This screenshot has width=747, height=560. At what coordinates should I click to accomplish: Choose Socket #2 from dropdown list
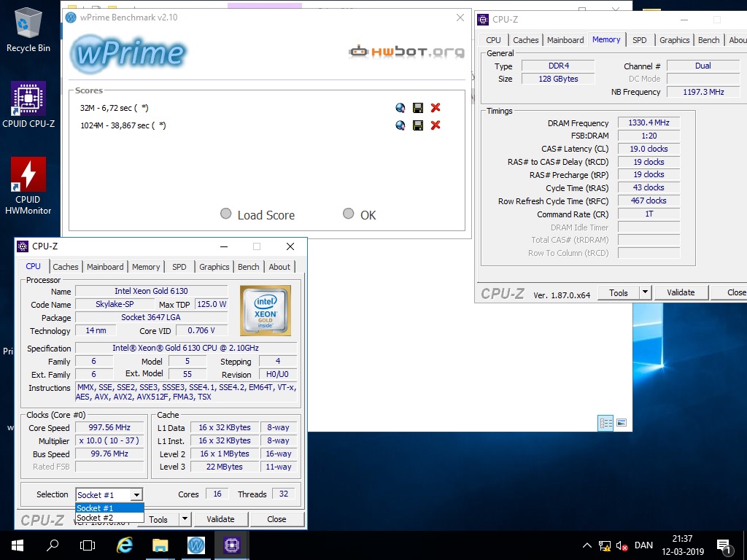(109, 518)
